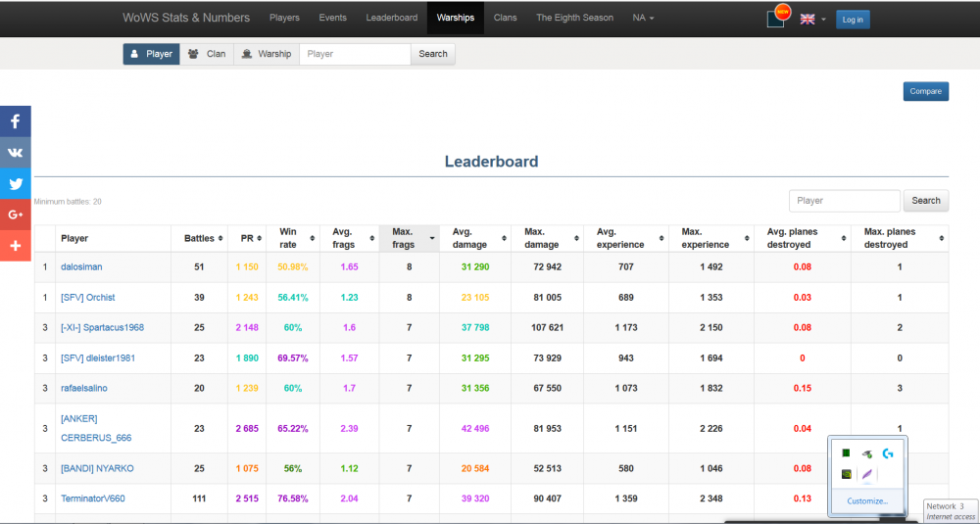Focus the leaderboard Player filter field

[x=844, y=201]
